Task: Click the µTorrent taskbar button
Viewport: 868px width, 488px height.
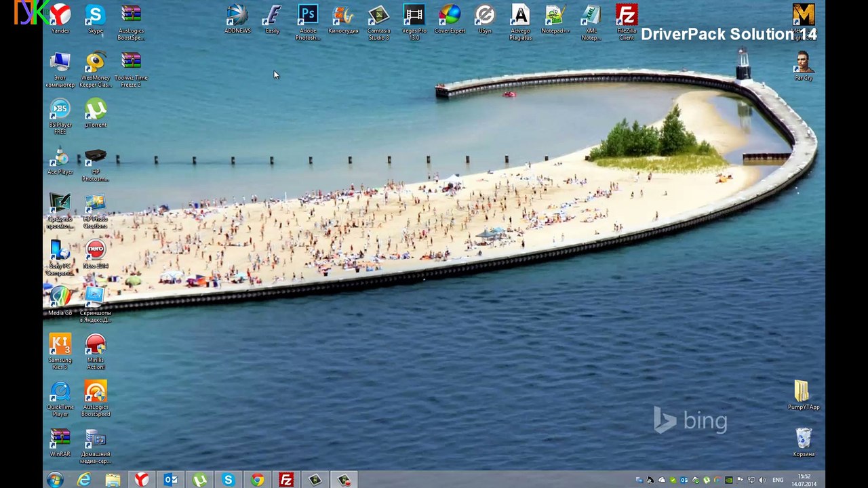Action: tap(199, 480)
